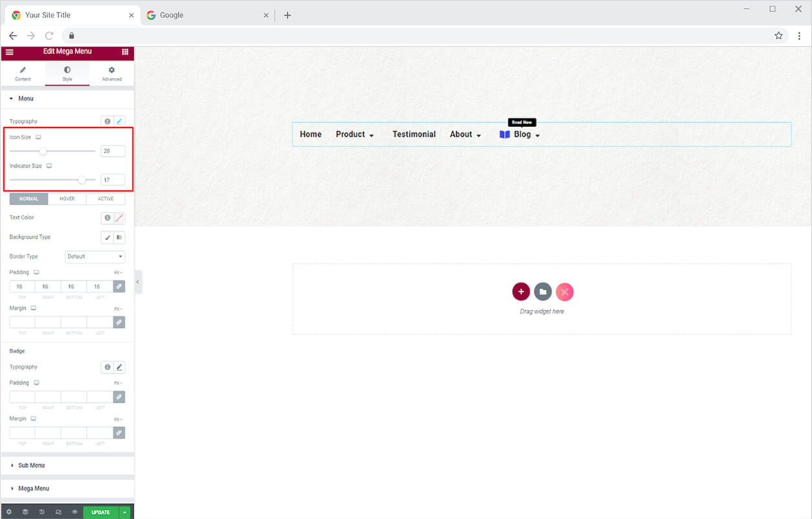The width and height of the screenshot is (812, 519).
Task: Open the History icon in bottom bar
Action: pos(42,512)
